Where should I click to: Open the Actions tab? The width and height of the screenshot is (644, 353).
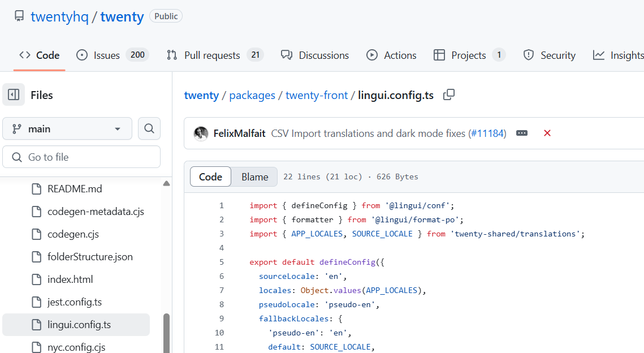391,55
